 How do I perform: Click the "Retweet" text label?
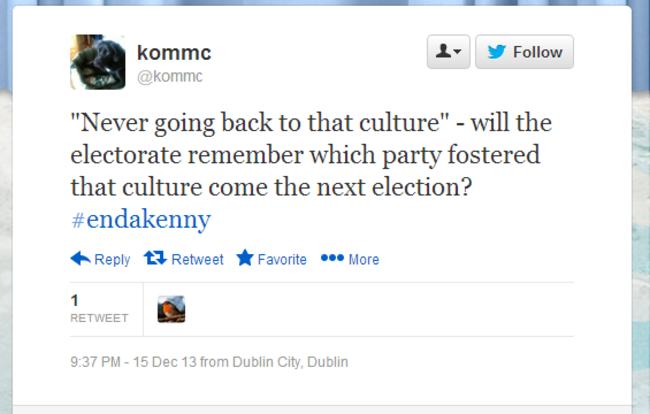coord(197,259)
